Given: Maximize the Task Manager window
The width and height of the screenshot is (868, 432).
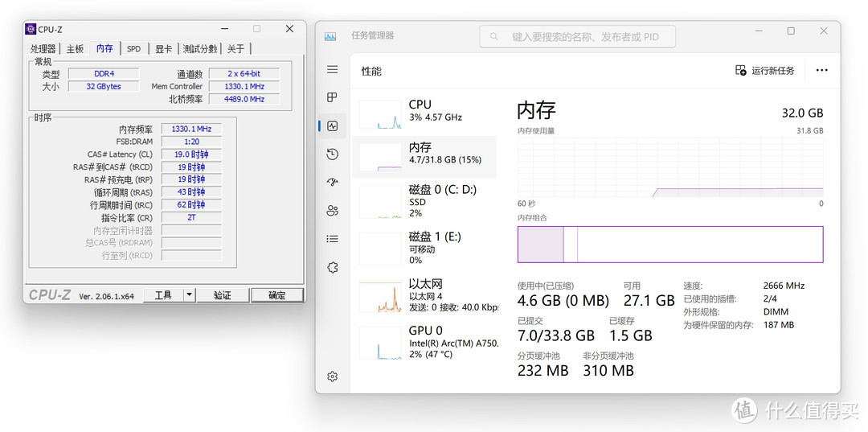Looking at the screenshot, I should 791,31.
